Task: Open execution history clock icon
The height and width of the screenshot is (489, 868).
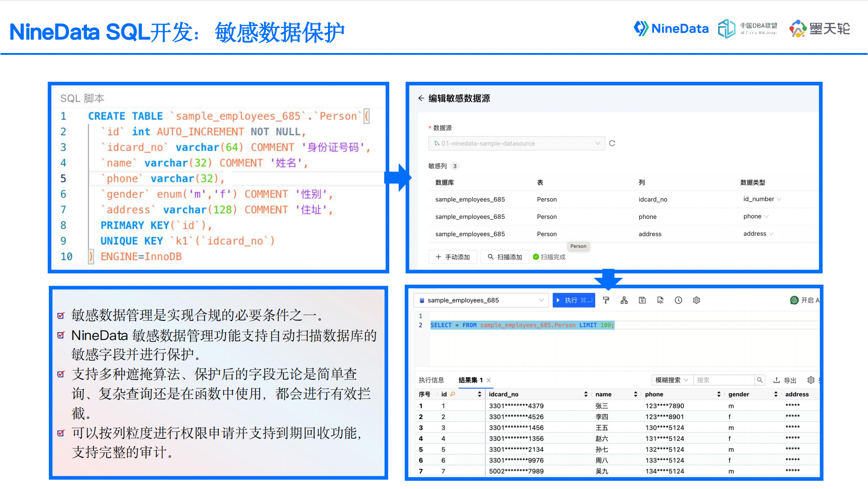Action: click(x=678, y=300)
